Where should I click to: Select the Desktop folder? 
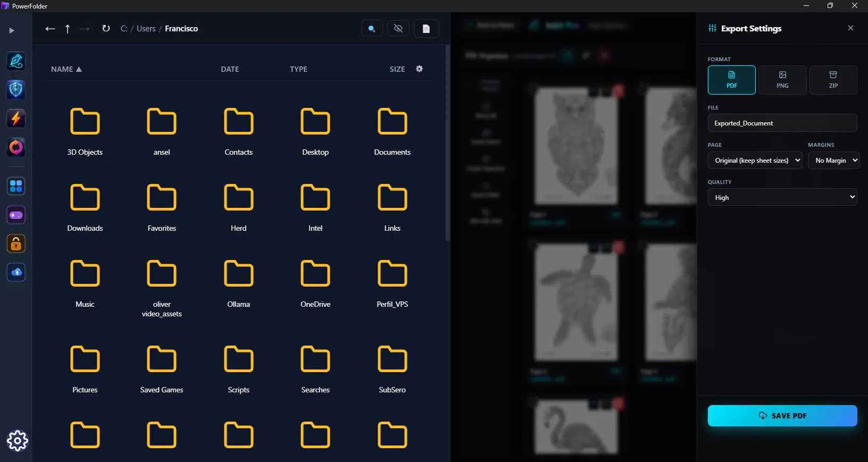click(315, 132)
